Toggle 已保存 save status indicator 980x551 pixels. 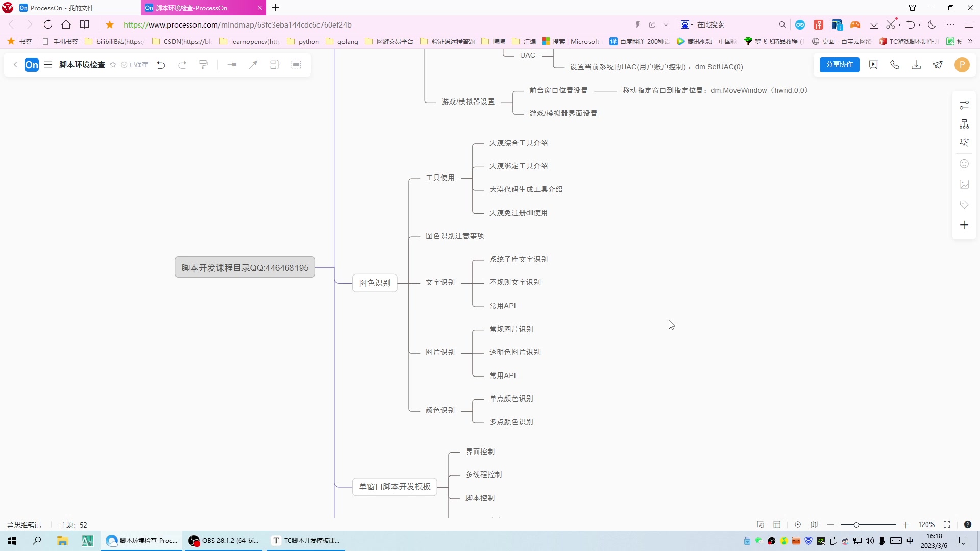pyautogui.click(x=134, y=65)
